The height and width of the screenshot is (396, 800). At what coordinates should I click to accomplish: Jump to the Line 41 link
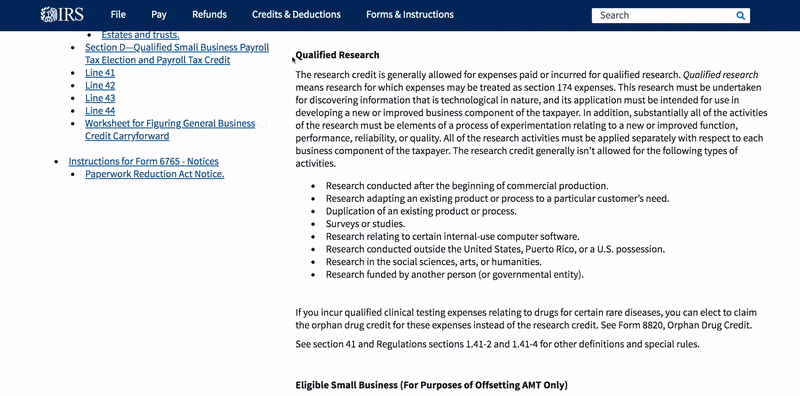pyautogui.click(x=100, y=72)
